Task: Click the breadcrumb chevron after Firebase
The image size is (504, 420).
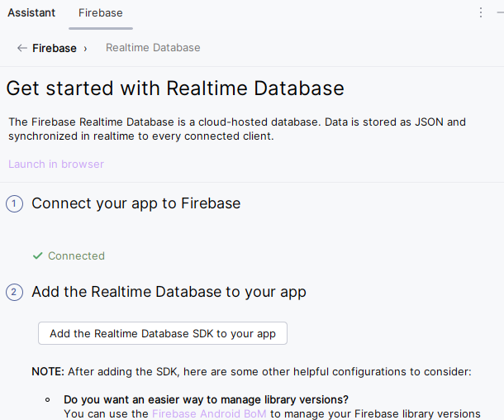Action: (85, 48)
